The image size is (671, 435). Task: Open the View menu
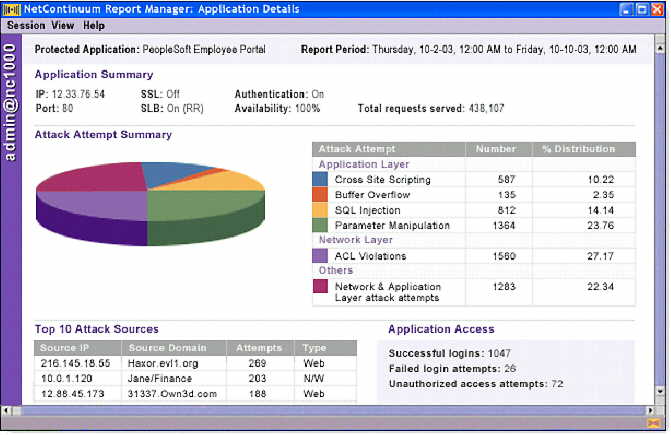62,25
